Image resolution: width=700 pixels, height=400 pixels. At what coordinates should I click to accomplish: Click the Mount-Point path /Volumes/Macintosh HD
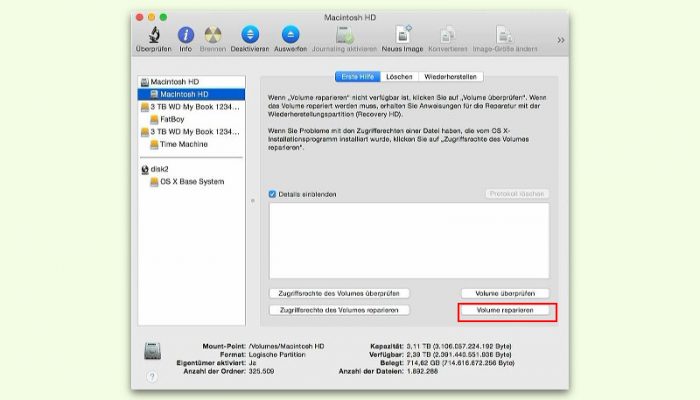point(287,346)
